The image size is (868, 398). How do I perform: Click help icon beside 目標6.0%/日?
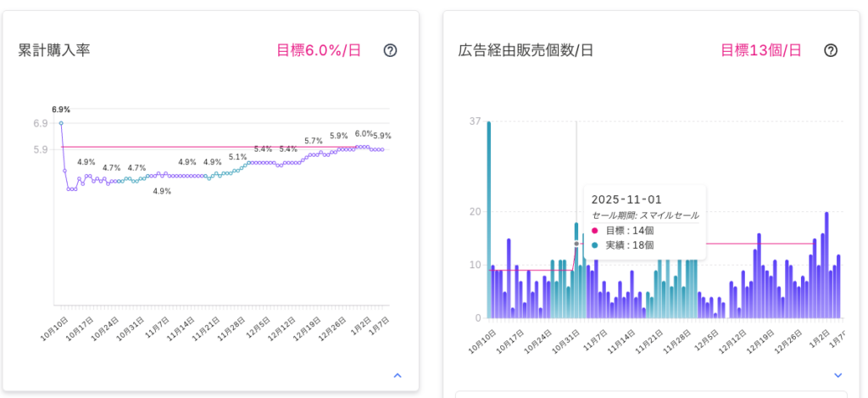pyautogui.click(x=390, y=50)
